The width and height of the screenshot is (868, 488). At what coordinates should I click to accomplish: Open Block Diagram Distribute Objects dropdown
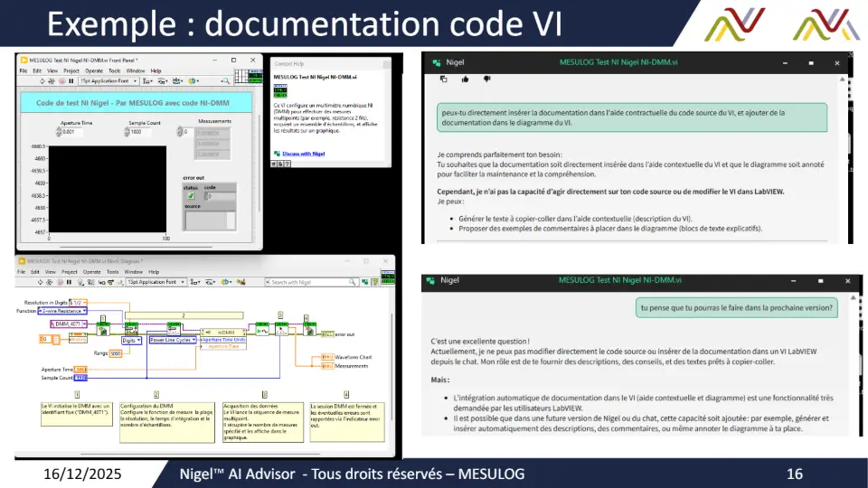[211, 282]
